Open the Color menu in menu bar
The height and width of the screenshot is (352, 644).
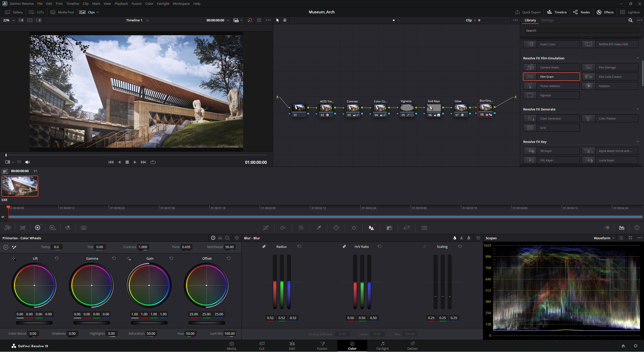click(149, 4)
